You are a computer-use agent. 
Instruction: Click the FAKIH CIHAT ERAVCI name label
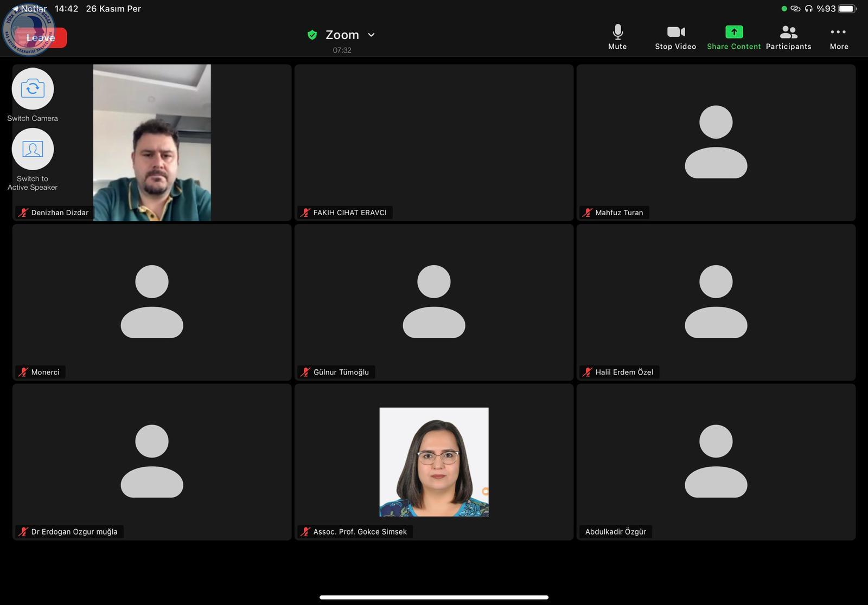pyautogui.click(x=350, y=213)
